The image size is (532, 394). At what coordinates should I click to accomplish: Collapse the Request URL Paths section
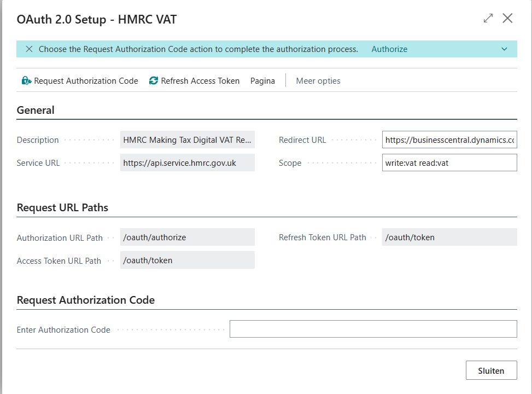(62, 207)
